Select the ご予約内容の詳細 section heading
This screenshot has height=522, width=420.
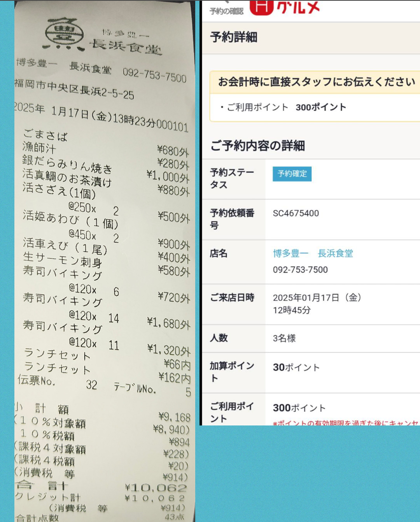(x=257, y=146)
